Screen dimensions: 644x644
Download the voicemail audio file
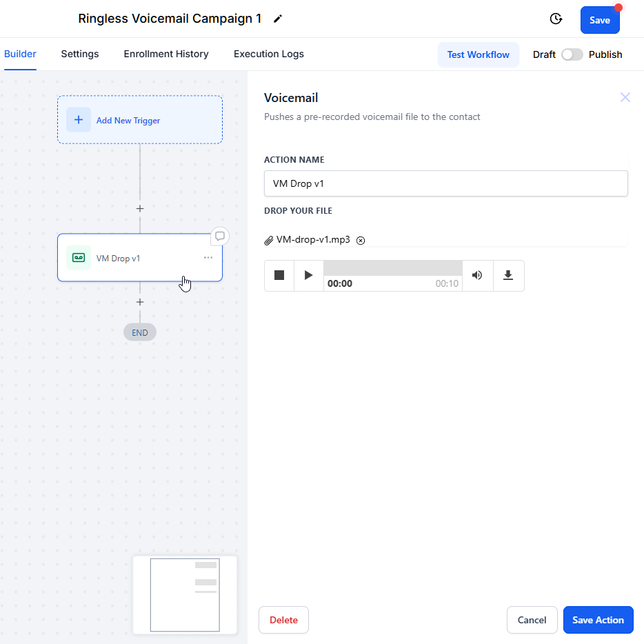(508, 276)
